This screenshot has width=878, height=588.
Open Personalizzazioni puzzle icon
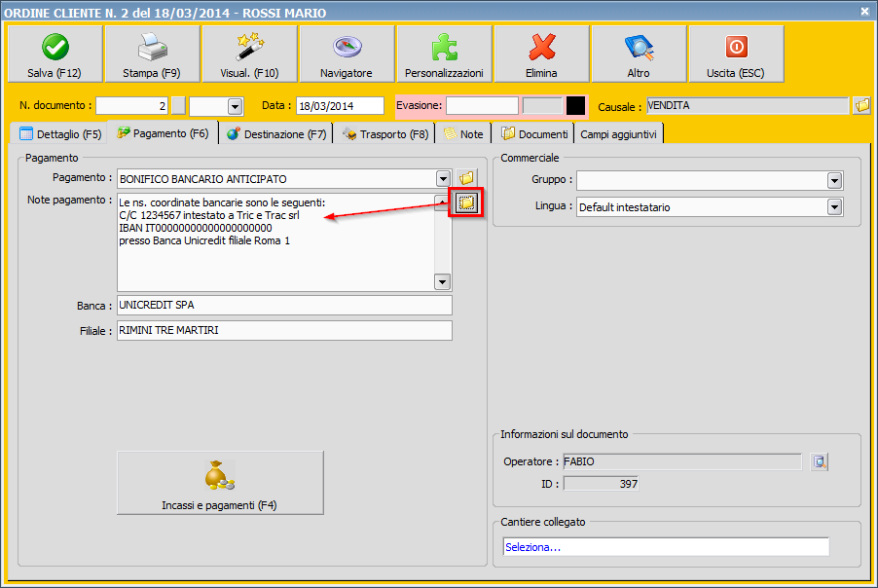click(444, 55)
